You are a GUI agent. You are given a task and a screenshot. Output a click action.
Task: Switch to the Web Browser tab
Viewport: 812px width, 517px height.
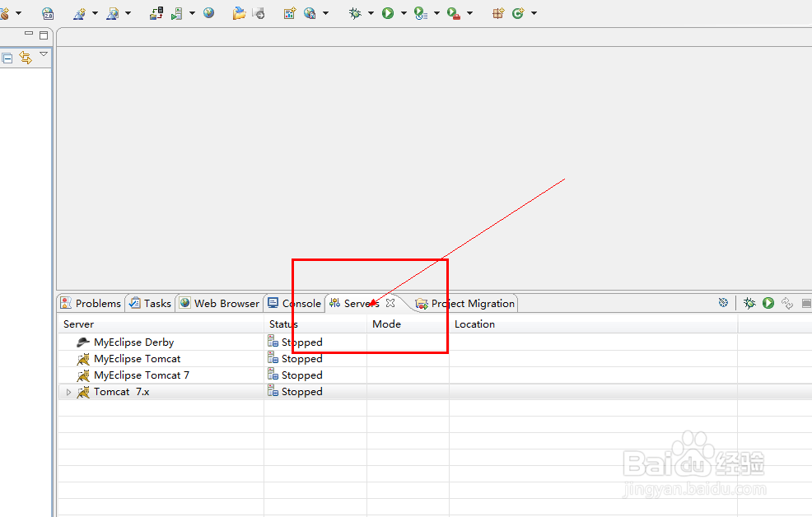coord(219,303)
